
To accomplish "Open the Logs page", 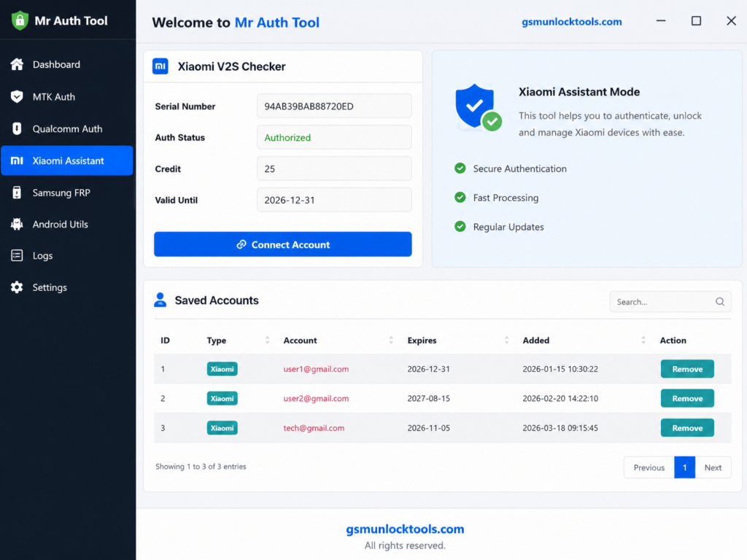I will [67, 256].
